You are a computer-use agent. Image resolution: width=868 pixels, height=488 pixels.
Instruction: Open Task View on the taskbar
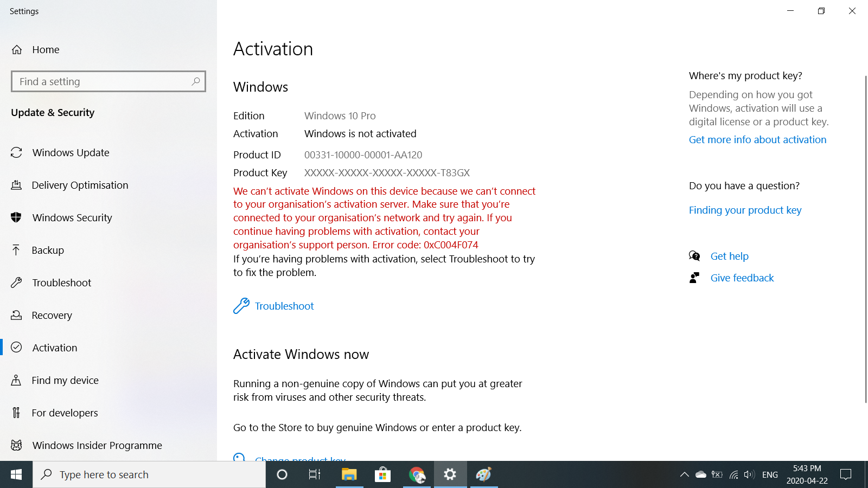315,474
